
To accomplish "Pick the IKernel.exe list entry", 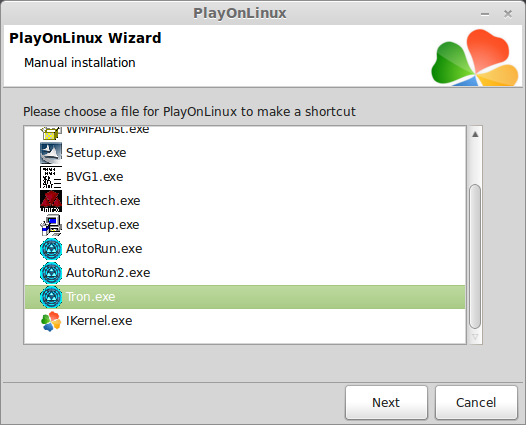I will (x=245, y=321).
